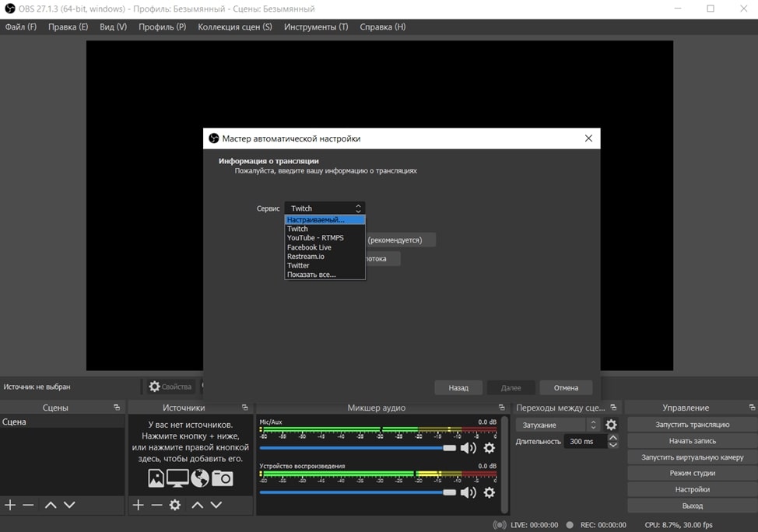Pop out the Controls dock panel
Image resolution: width=758 pixels, height=532 pixels.
(x=752, y=408)
